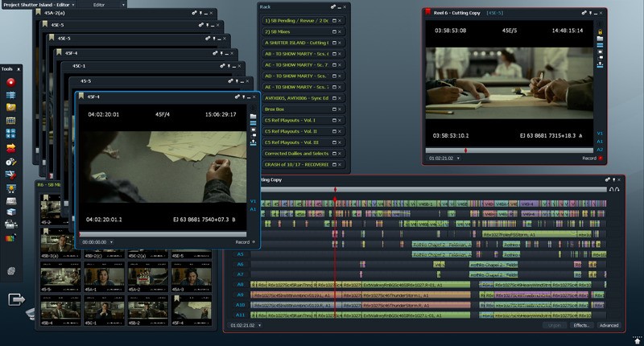Select the Editor tab in the project title bar
Viewport: 644px width, 346px height.
[x=99, y=4]
